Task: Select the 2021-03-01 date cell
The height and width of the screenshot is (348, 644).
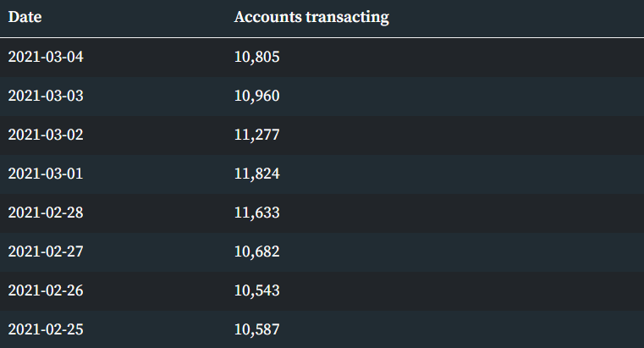Action: [46, 174]
